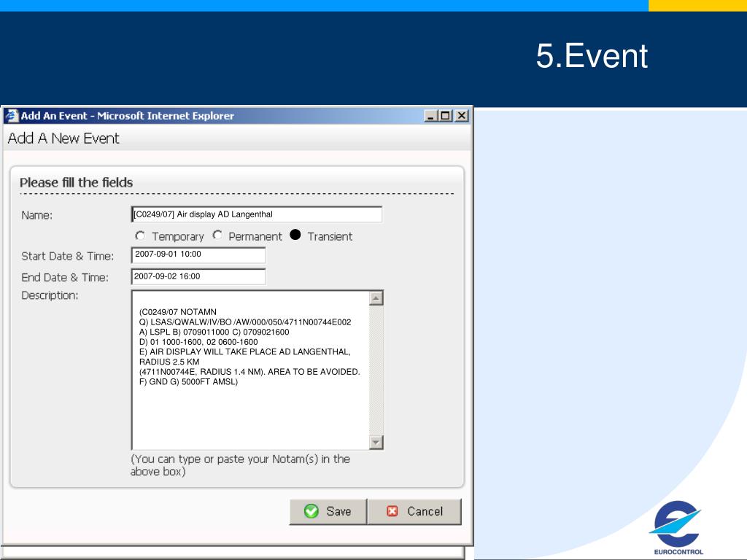The width and height of the screenshot is (747, 560).
Task: Click the "Please fill the fields" heading
Action: point(76,182)
